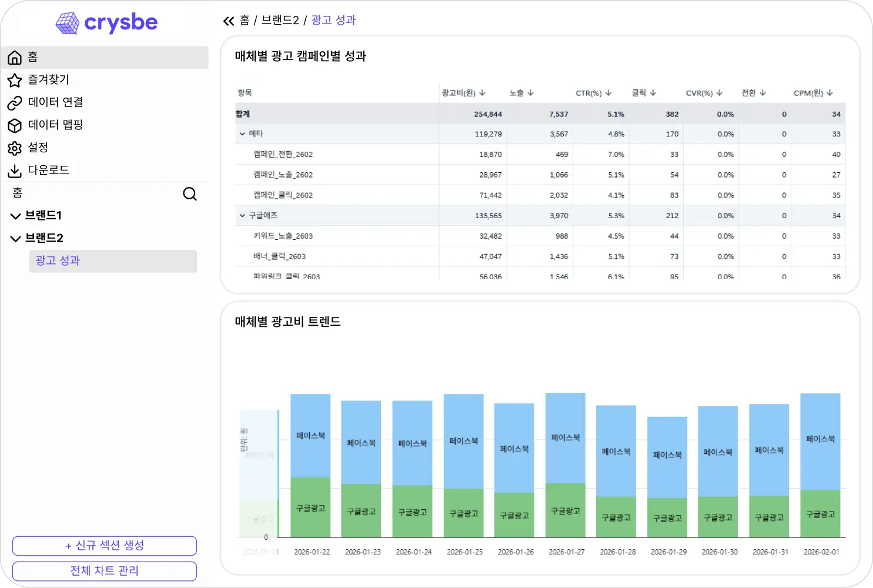Click the crysbe logo
873x588 pixels.
[106, 22]
